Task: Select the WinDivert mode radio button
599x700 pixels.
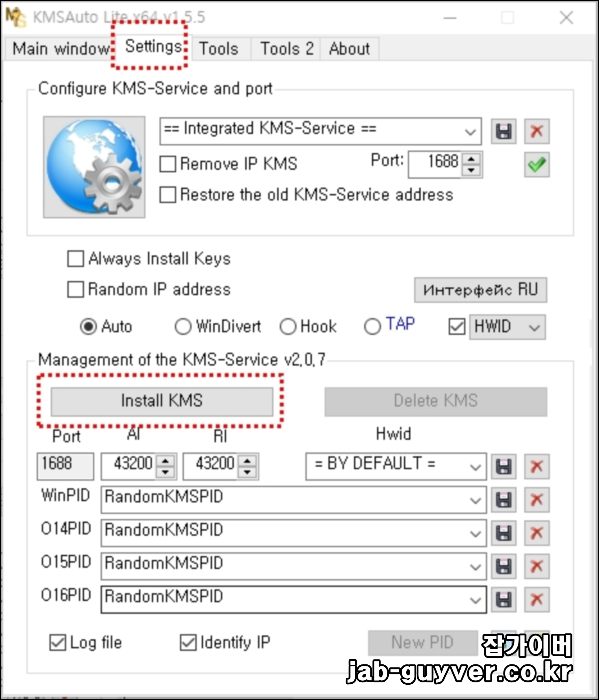Action: [183, 327]
